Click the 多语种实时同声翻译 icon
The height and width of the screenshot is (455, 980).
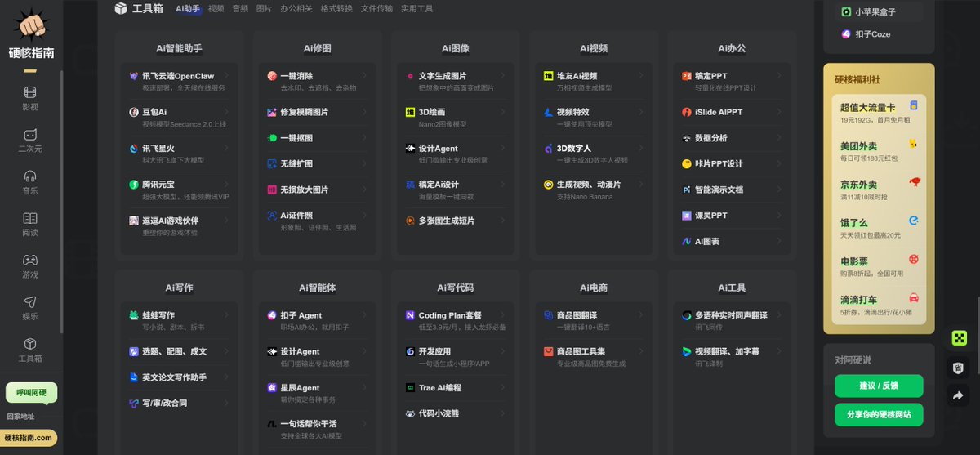(687, 315)
